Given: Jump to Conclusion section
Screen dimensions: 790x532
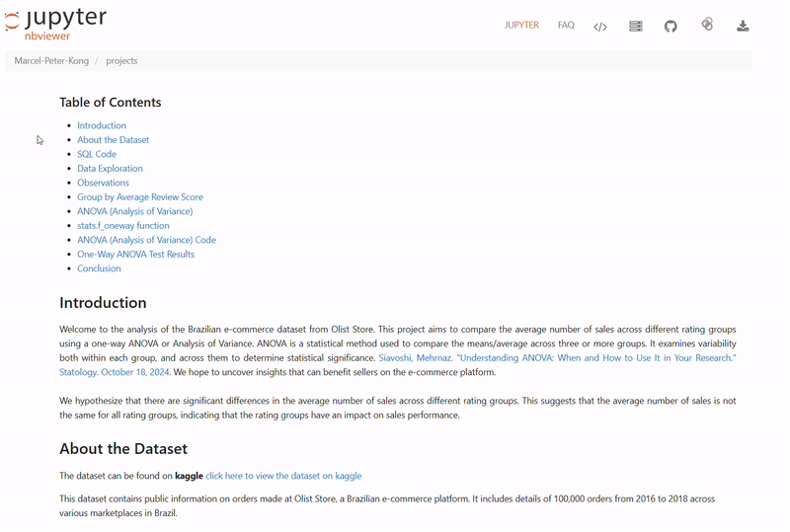Looking at the screenshot, I should (99, 268).
